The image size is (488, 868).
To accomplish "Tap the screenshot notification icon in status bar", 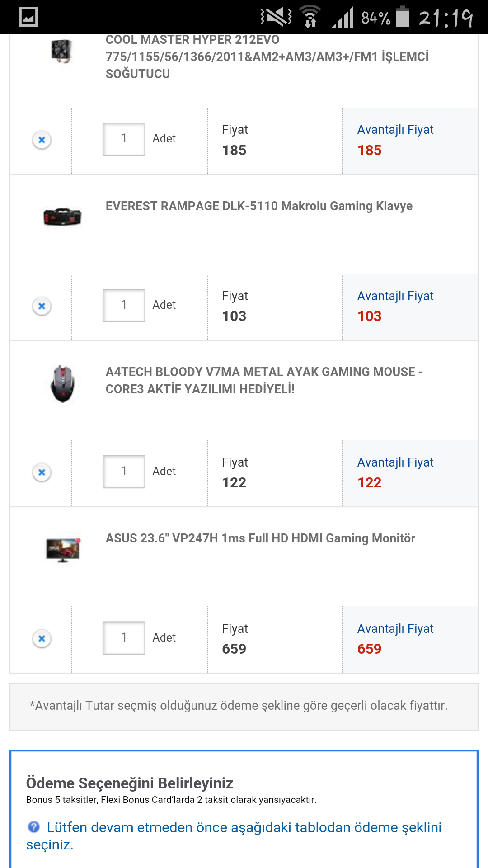I will pyautogui.click(x=28, y=18).
